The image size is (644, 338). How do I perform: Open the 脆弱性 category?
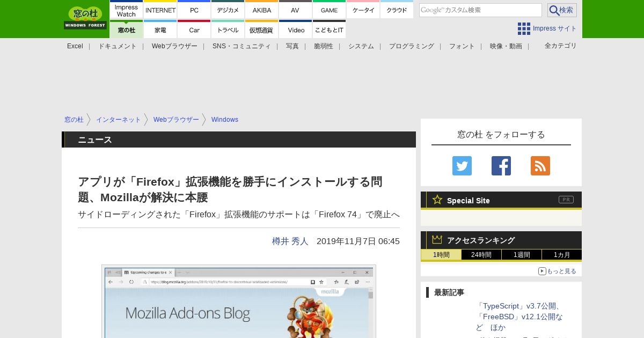click(324, 46)
